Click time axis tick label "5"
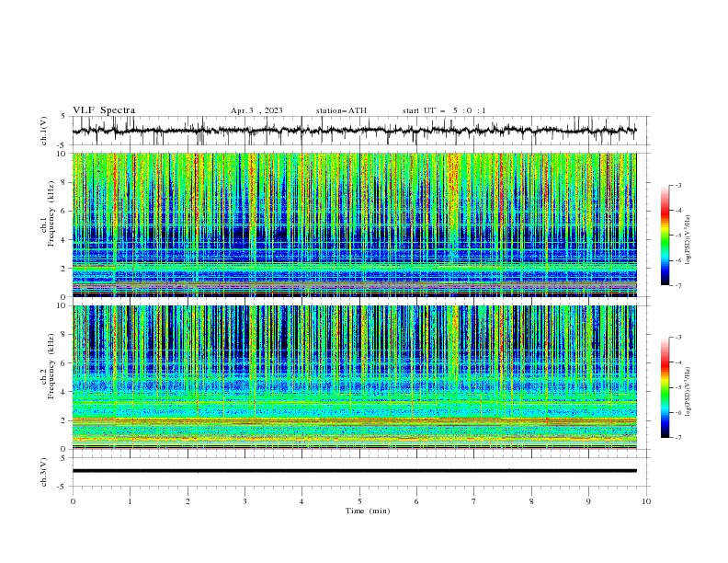This screenshot has width=728, height=563. (x=359, y=501)
